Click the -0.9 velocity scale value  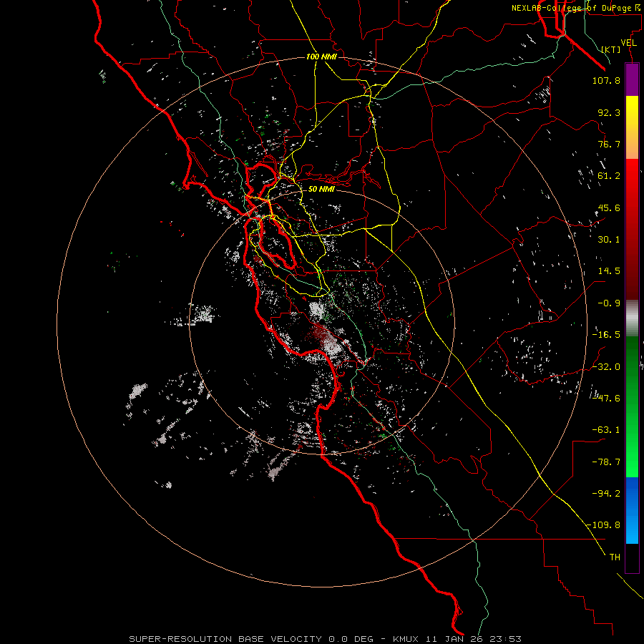tap(609, 303)
